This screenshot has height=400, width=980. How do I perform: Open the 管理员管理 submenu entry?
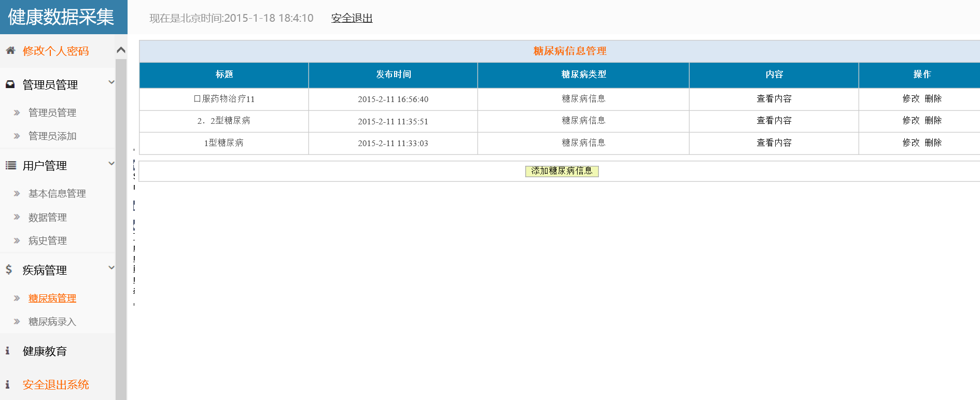pos(52,112)
